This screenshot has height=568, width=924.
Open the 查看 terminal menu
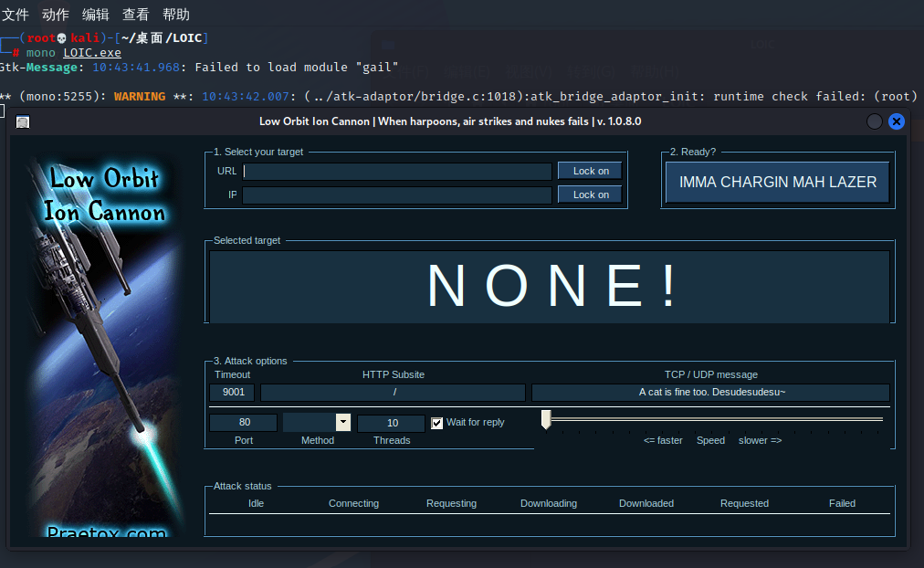click(135, 14)
